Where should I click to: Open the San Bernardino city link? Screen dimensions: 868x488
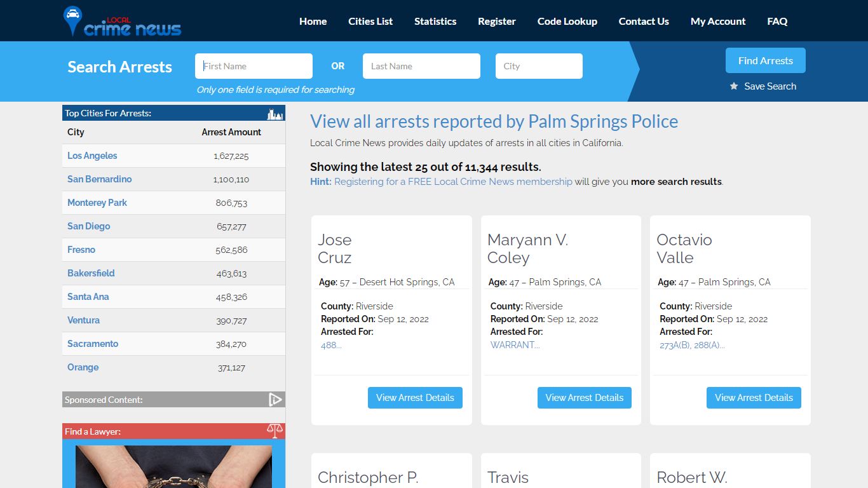(x=100, y=179)
